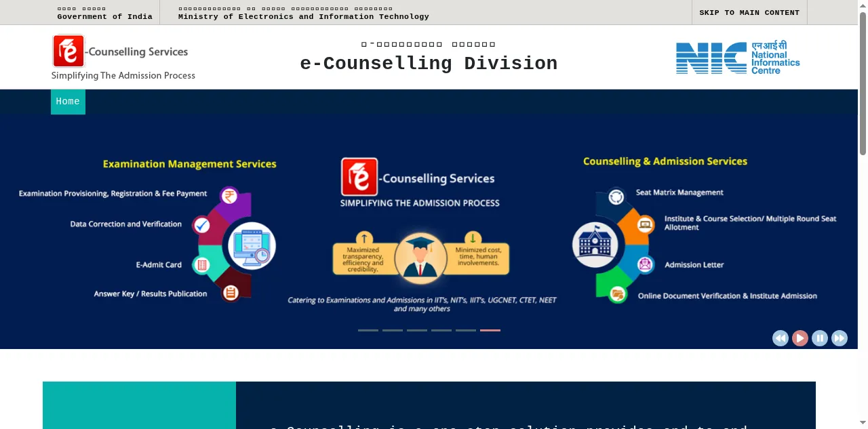Click the scrollbar down arrow
868x429 pixels.
[863, 424]
